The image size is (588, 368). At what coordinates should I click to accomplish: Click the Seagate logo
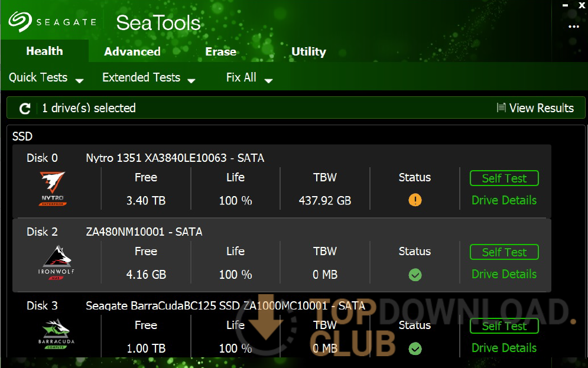52,21
